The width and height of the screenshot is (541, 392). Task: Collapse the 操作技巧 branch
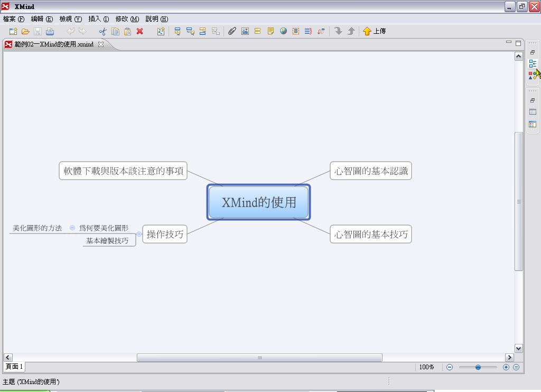point(139,235)
